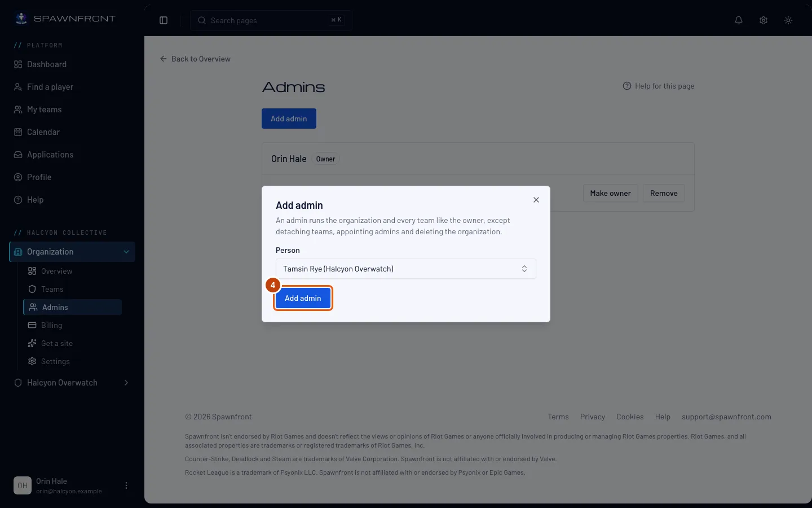Screen dimensions: 812x508
Task: Select Teams under Organization
Action: click(72, 289)
